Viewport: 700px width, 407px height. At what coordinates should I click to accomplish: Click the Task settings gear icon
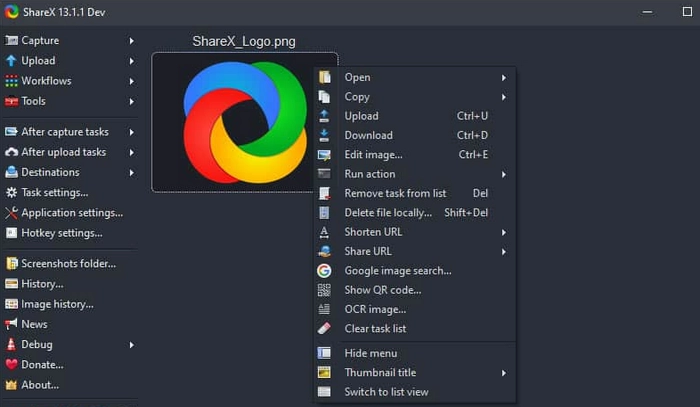tap(11, 192)
